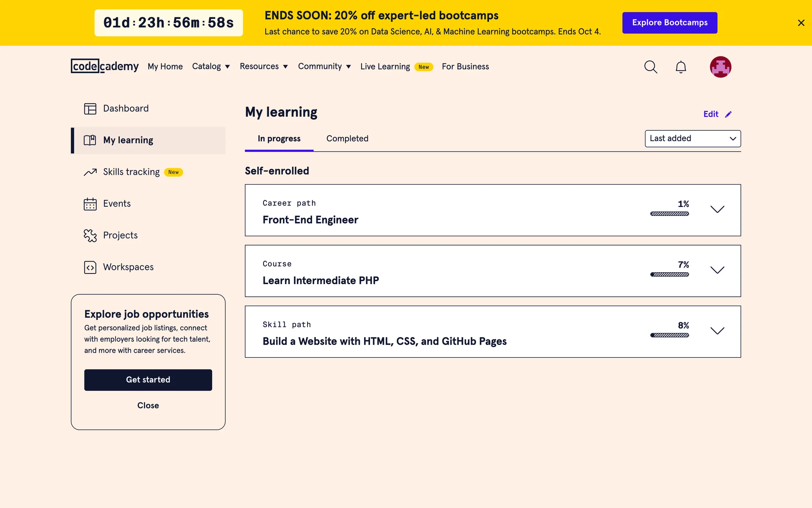
Task: Click the Projects puzzle icon
Action: click(90, 235)
